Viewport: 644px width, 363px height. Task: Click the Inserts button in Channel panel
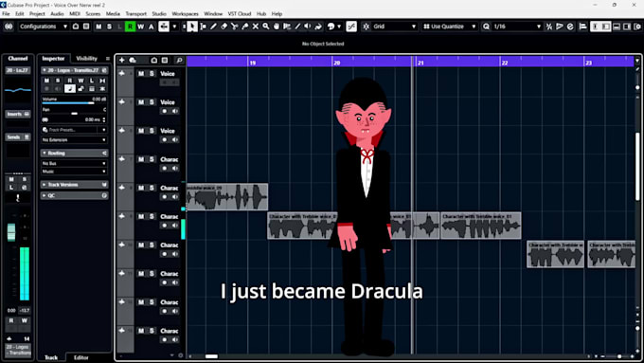tap(18, 114)
